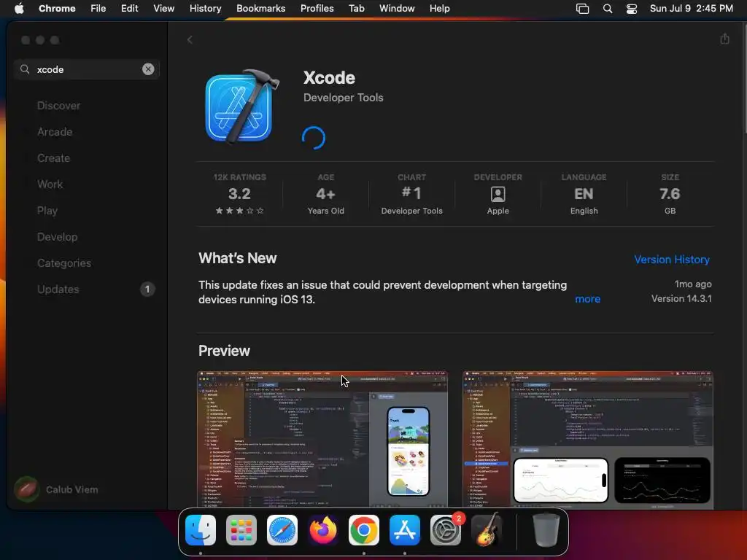Click the Calub Viem avatar picture
The image size is (747, 560).
point(26,489)
